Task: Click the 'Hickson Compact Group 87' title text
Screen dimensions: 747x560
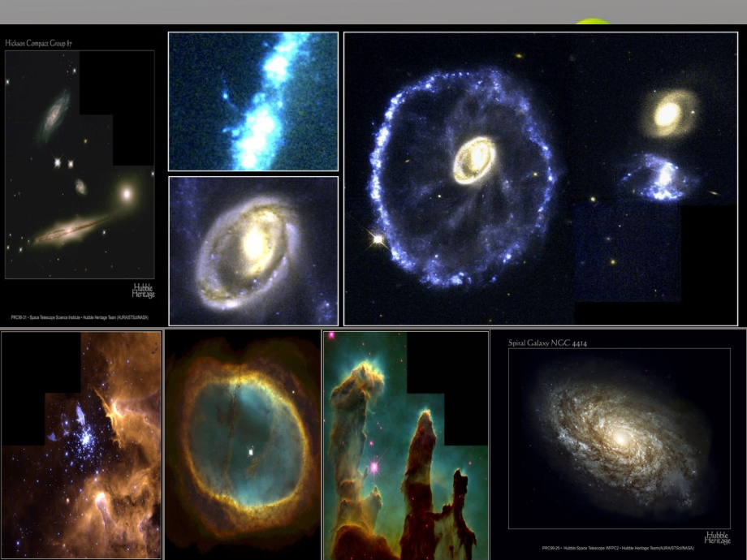Action: [x=39, y=43]
